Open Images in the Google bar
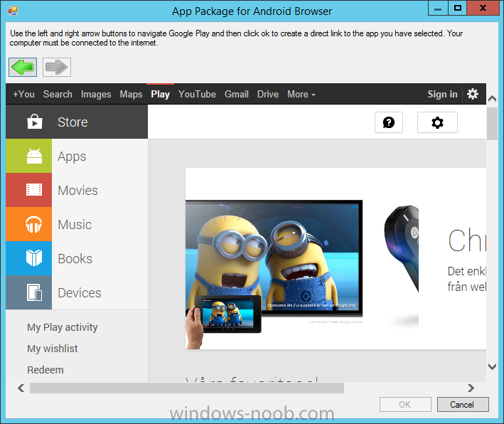Screen dimensions: 504x424 pyautogui.click(x=96, y=94)
